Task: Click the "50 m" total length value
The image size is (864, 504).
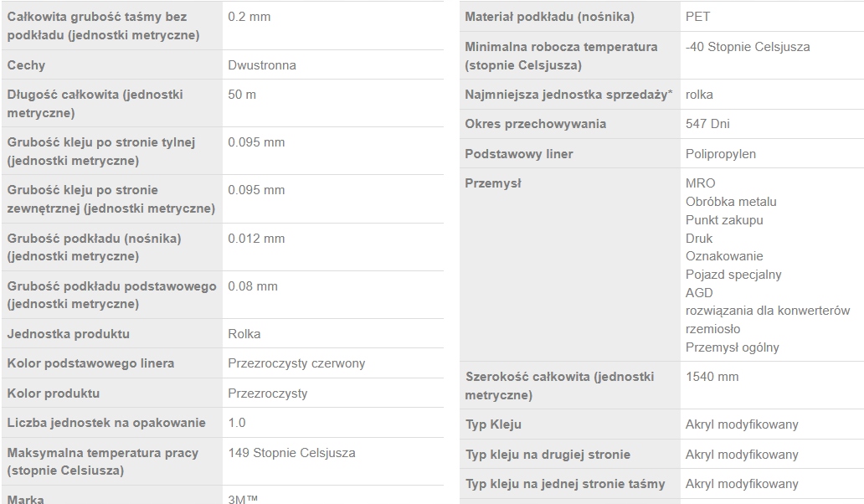Action: tap(242, 95)
